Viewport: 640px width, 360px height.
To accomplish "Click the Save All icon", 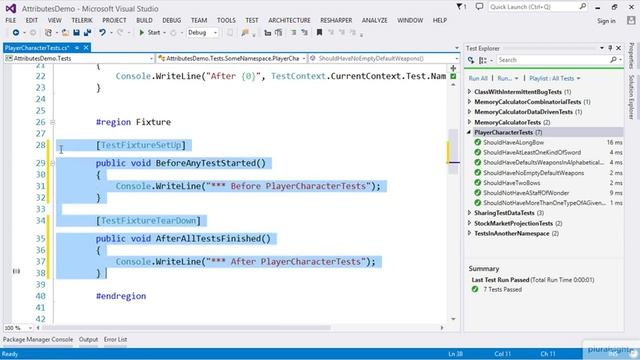I will point(87,33).
